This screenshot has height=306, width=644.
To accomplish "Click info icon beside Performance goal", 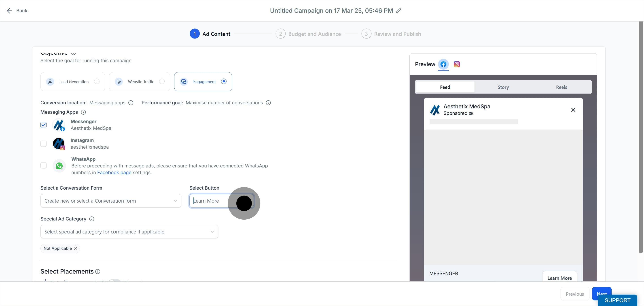I will [268, 103].
